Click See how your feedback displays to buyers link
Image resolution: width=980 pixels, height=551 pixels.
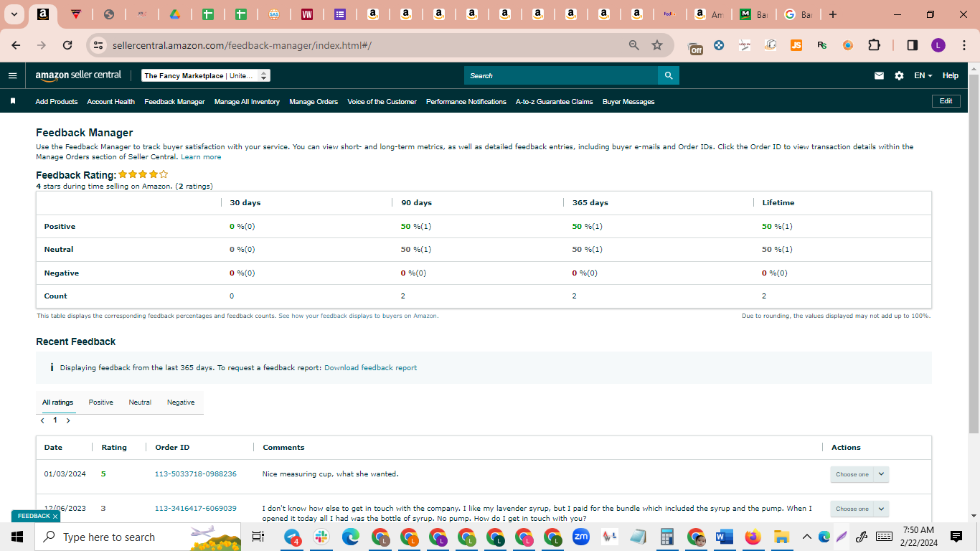(x=358, y=316)
